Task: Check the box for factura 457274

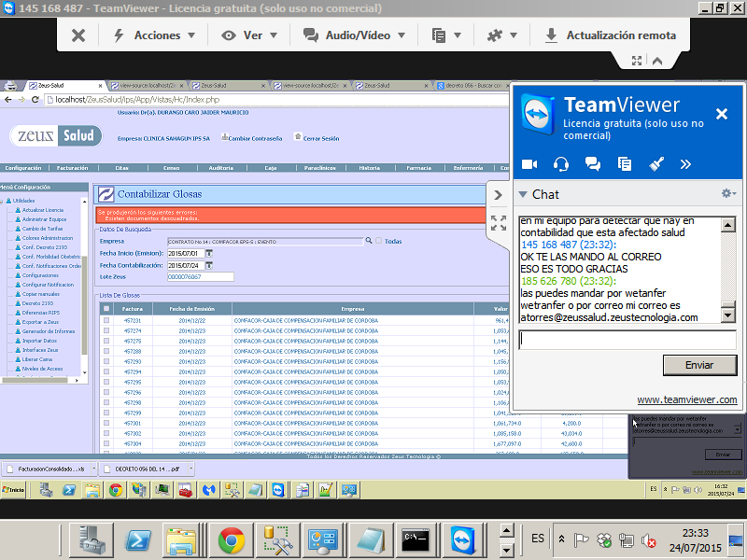Action: click(x=106, y=330)
